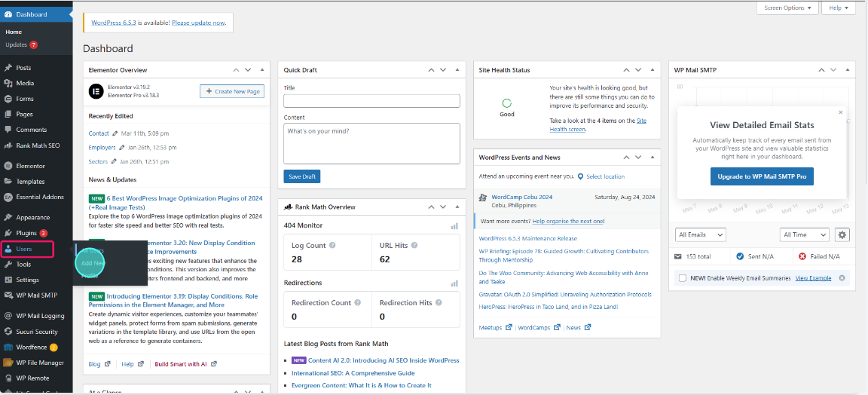The width and height of the screenshot is (868, 395).
Task: Click the 404 Monitor bar chart icon
Action: [454, 226]
